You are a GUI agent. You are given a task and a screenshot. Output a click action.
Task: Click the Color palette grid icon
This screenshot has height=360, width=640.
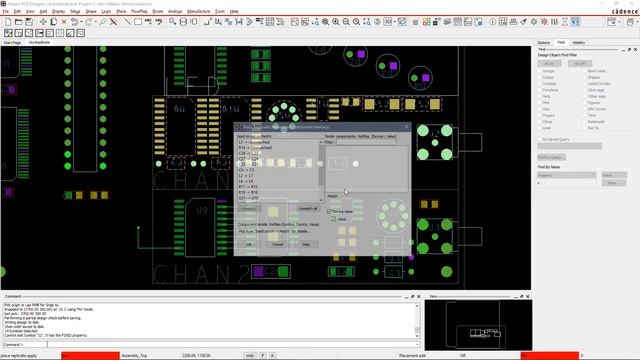[x=426, y=22]
